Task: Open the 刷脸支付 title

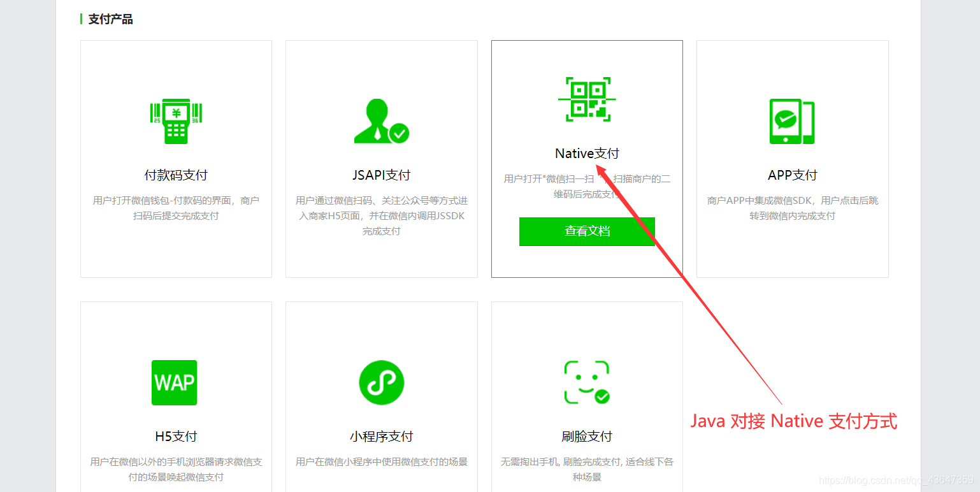Action: 587,437
